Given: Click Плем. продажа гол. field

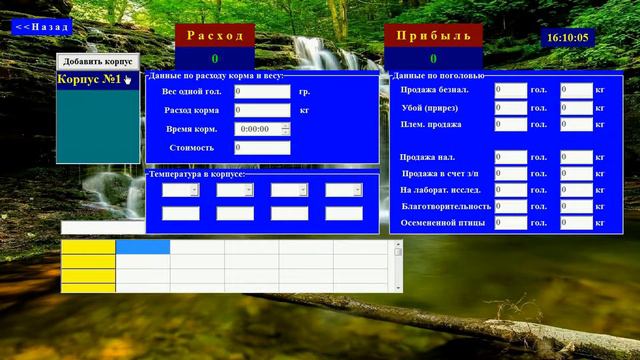Looking at the screenshot, I should pos(511,124).
